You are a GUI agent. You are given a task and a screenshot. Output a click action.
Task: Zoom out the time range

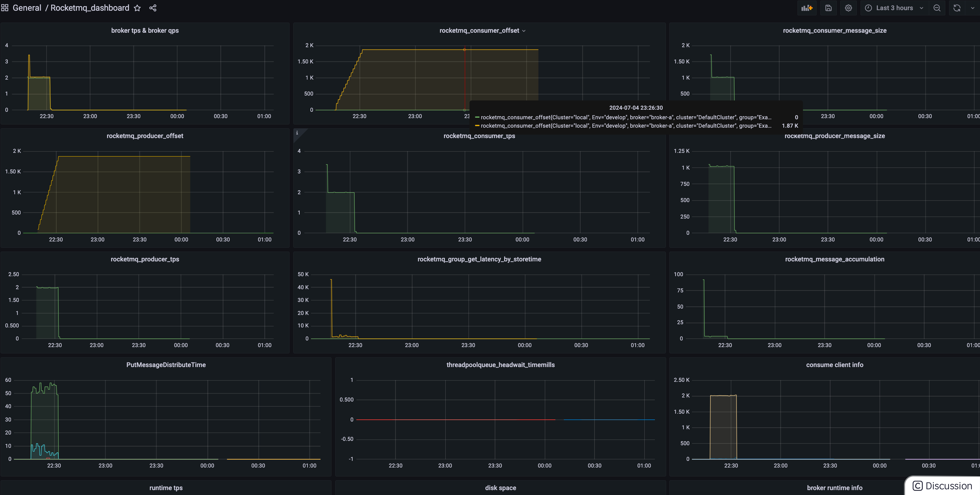pos(937,8)
